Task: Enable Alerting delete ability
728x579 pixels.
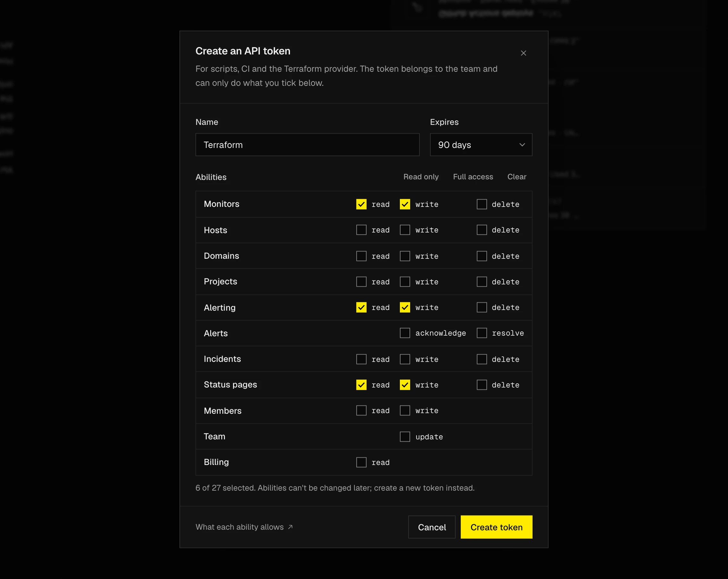Action: [482, 307]
